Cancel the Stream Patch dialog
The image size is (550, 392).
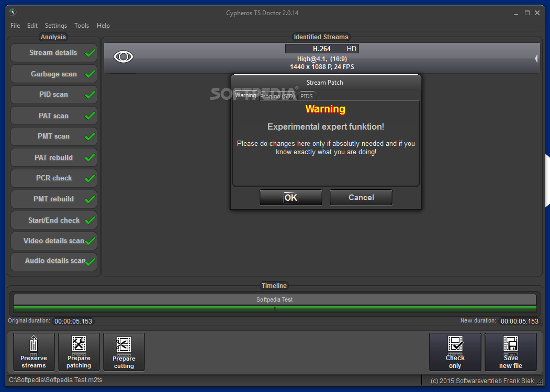coord(361,198)
